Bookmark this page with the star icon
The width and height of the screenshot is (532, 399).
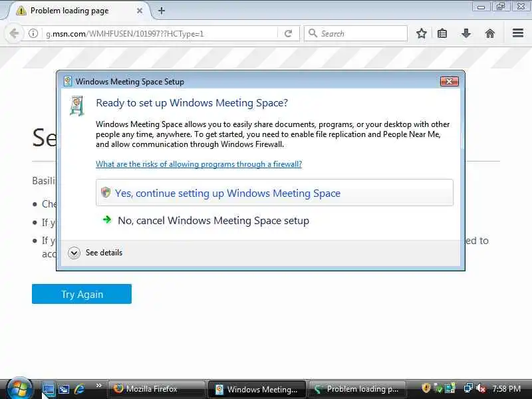point(422,34)
